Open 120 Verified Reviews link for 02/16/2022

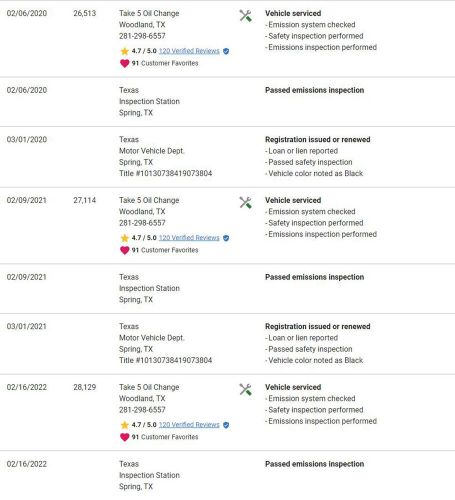[x=189, y=425]
